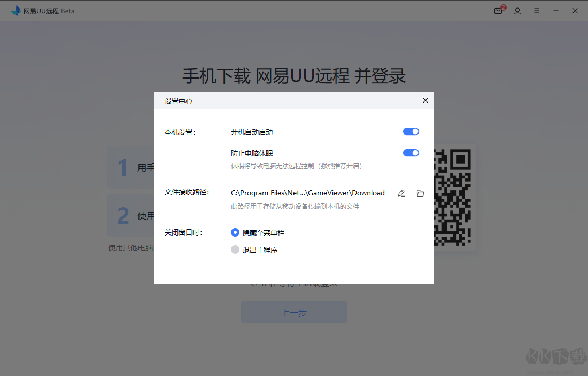The width and height of the screenshot is (588, 376).
Task: Click the 网易UU远程 Beta title text
Action: coord(49,11)
